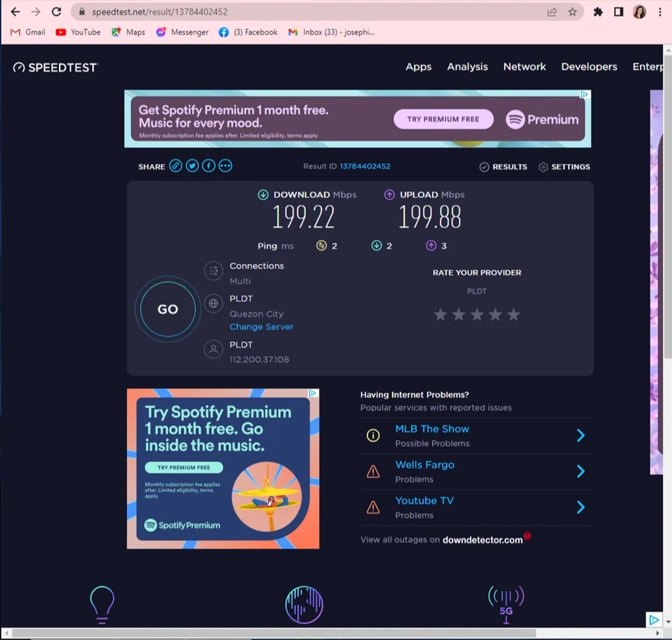
Task: Rate PLDT three stars
Action: 477,314
